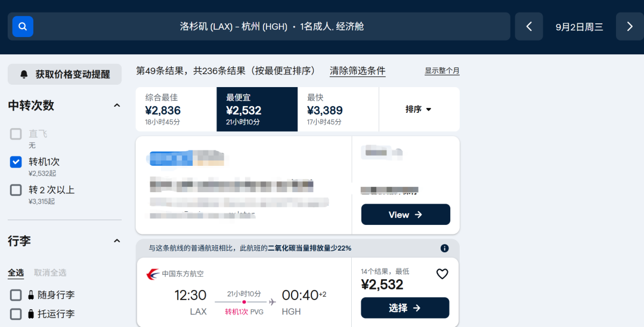Go to next day with right arrow
Image resolution: width=644 pixels, height=327 pixels.
630,27
